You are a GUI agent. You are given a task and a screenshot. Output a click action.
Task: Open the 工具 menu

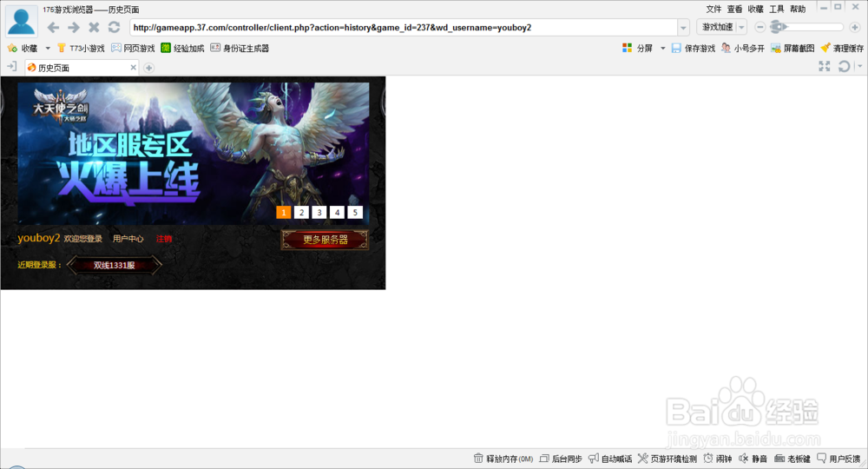click(x=777, y=9)
